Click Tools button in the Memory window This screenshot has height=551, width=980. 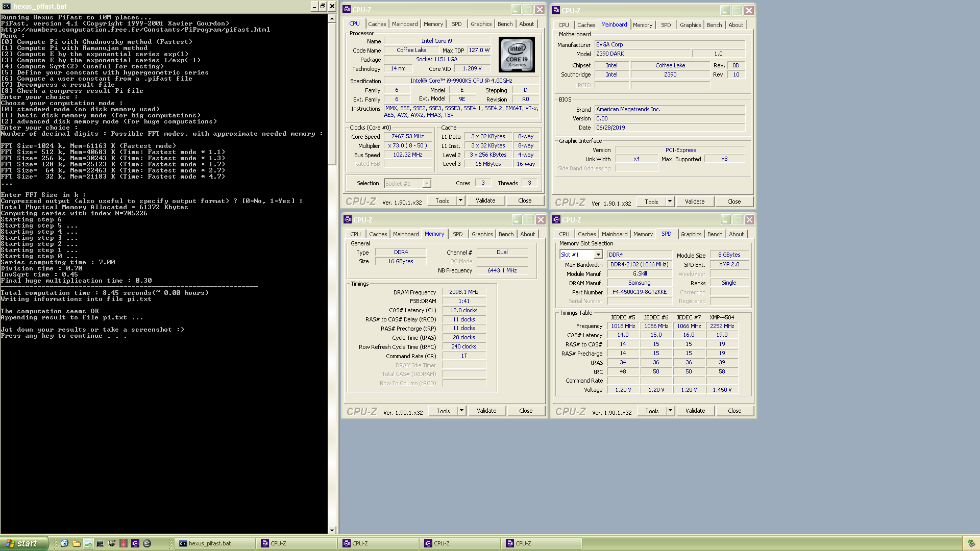tap(443, 411)
